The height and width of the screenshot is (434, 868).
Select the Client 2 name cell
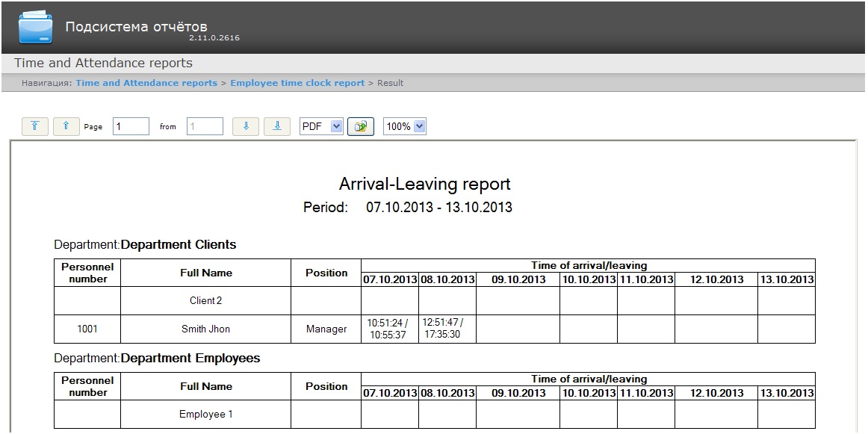pyautogui.click(x=205, y=301)
